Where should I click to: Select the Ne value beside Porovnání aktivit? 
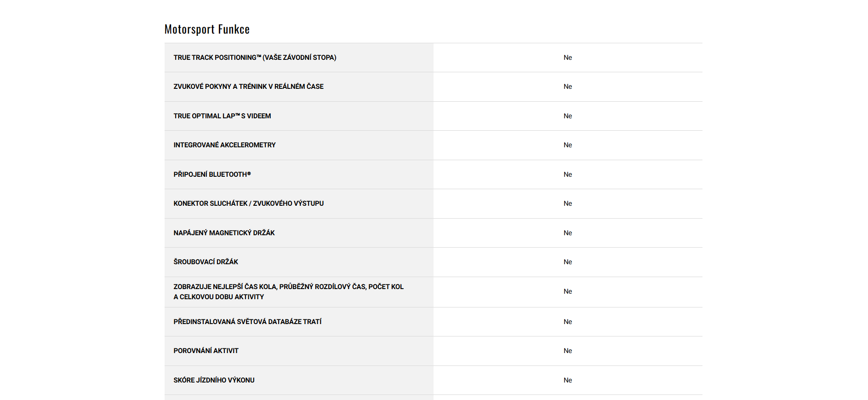568,351
